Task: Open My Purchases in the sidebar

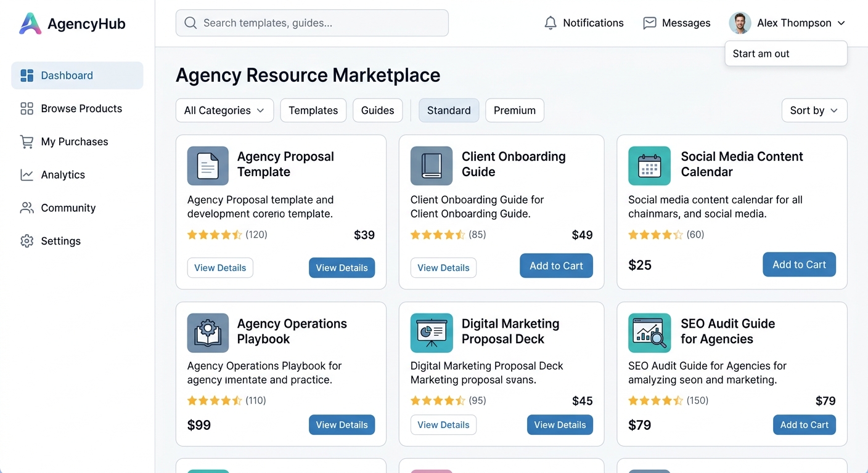Action: 77,142
